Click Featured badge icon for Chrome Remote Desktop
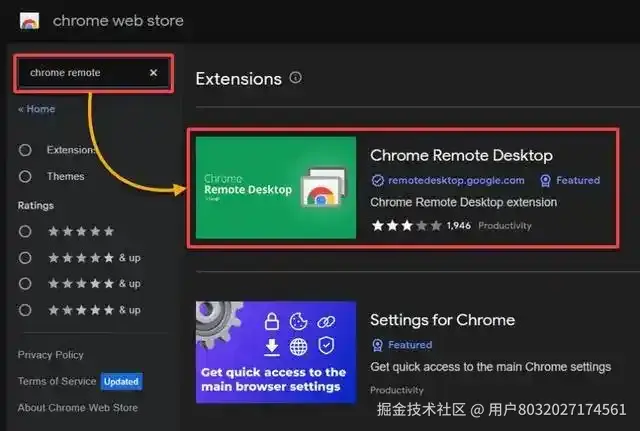640x431 pixels. 545,180
